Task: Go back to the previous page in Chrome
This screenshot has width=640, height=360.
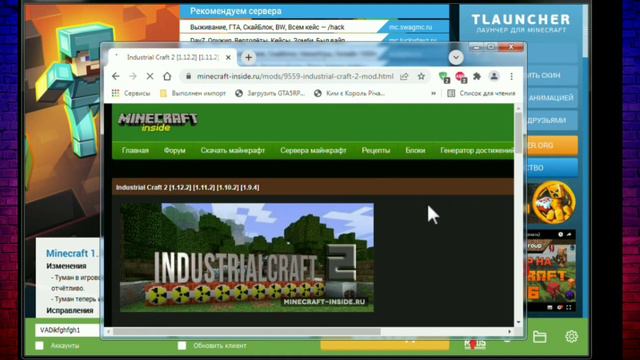Action: tap(116, 76)
